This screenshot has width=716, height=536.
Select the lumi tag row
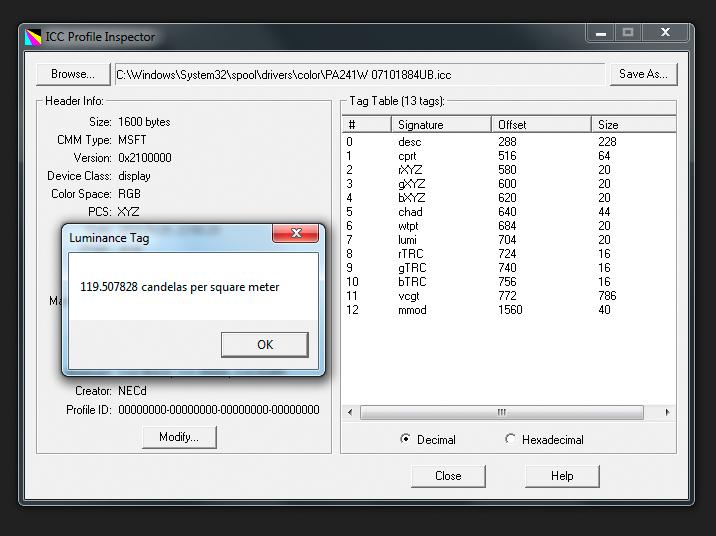pyautogui.click(x=509, y=240)
